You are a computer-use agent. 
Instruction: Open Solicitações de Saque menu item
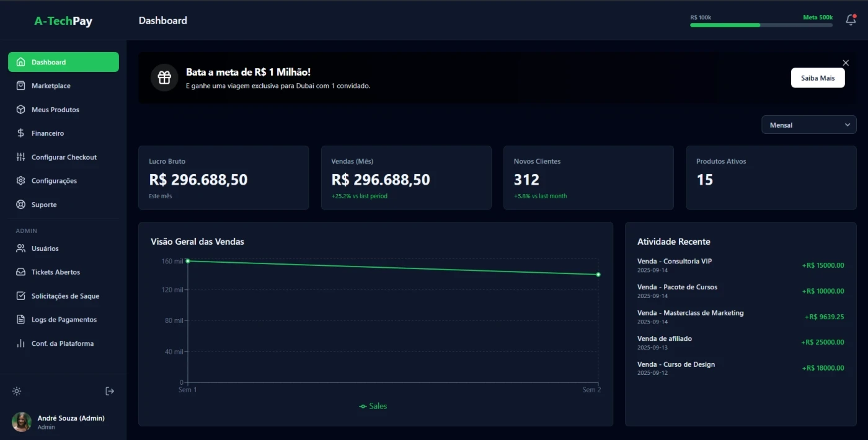click(65, 296)
